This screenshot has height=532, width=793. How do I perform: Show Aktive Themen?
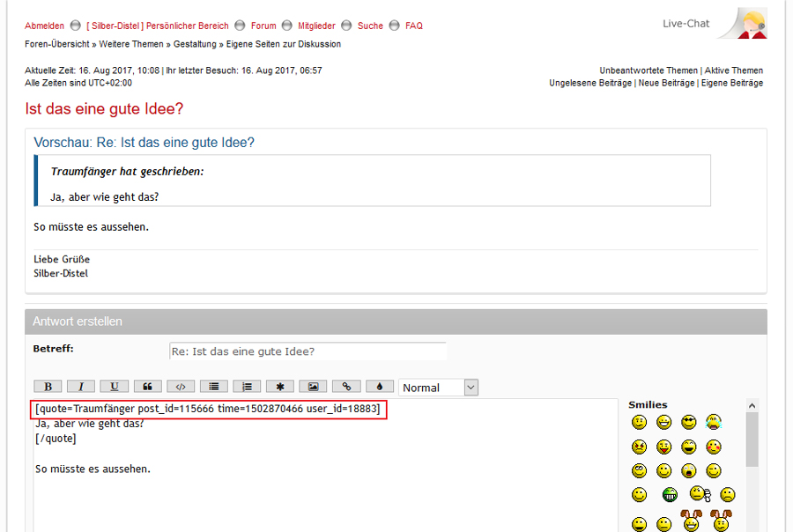[x=734, y=70]
